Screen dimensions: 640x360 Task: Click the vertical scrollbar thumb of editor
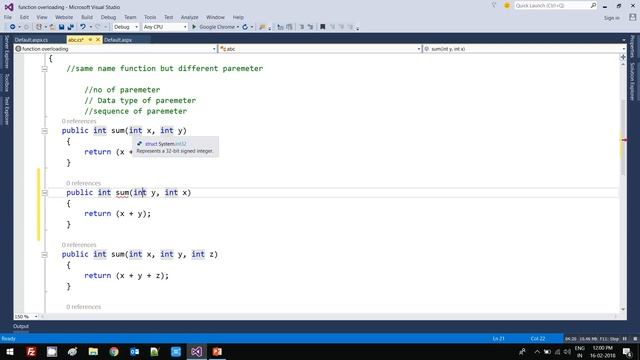coord(623,137)
